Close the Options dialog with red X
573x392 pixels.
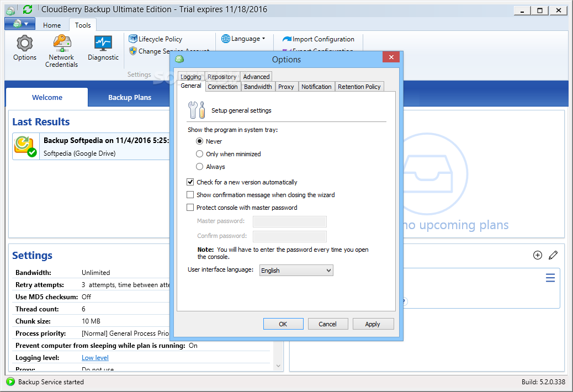click(x=391, y=57)
